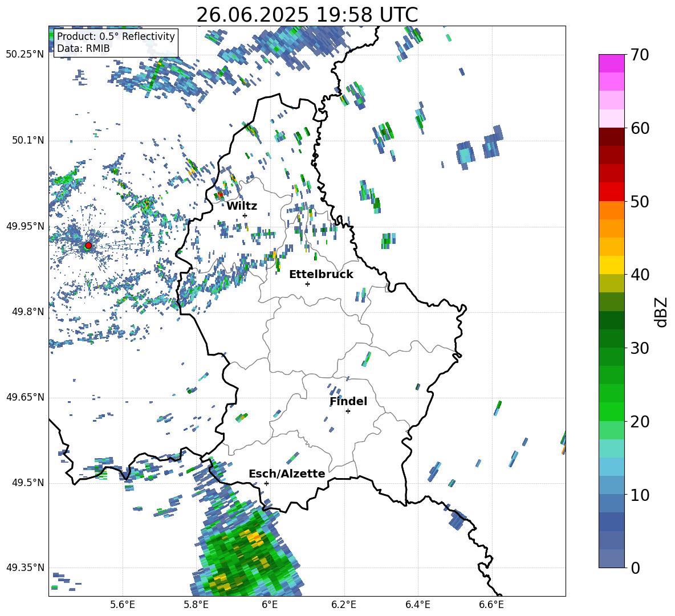Click the cross marker below Wiltz
The image size is (675, 616).
tap(245, 215)
